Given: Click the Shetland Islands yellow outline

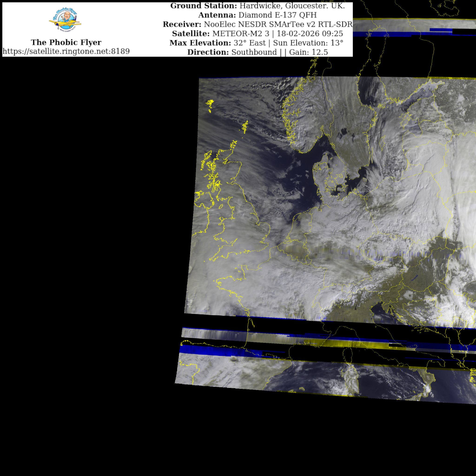Looking at the screenshot, I should click(245, 127).
